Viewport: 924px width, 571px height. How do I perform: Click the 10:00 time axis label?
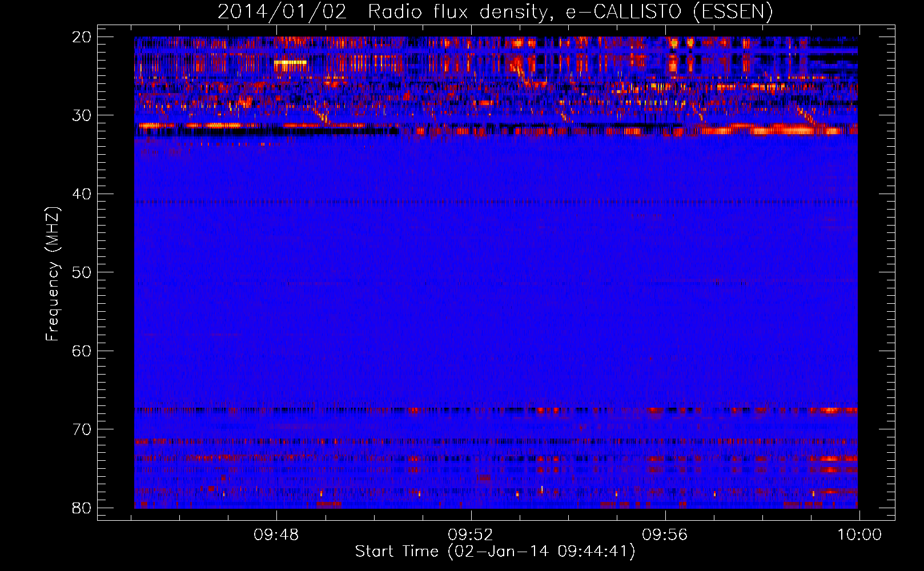pyautogui.click(x=859, y=535)
